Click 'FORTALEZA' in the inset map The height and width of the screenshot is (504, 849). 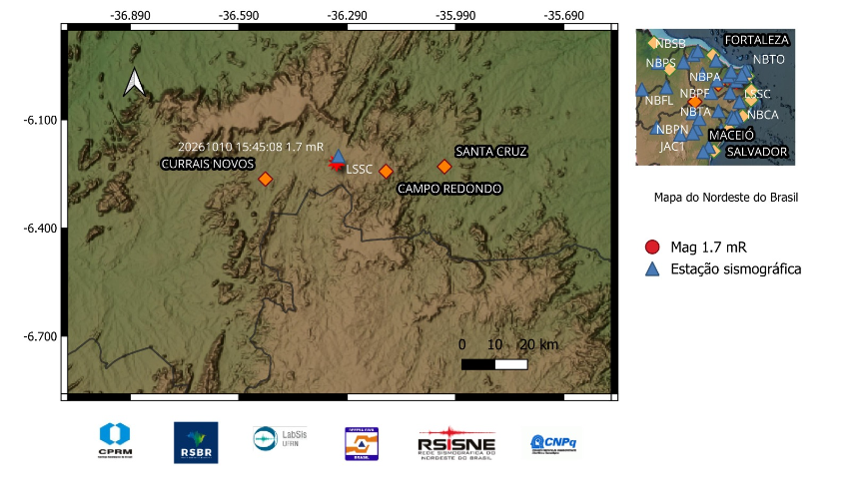click(756, 40)
